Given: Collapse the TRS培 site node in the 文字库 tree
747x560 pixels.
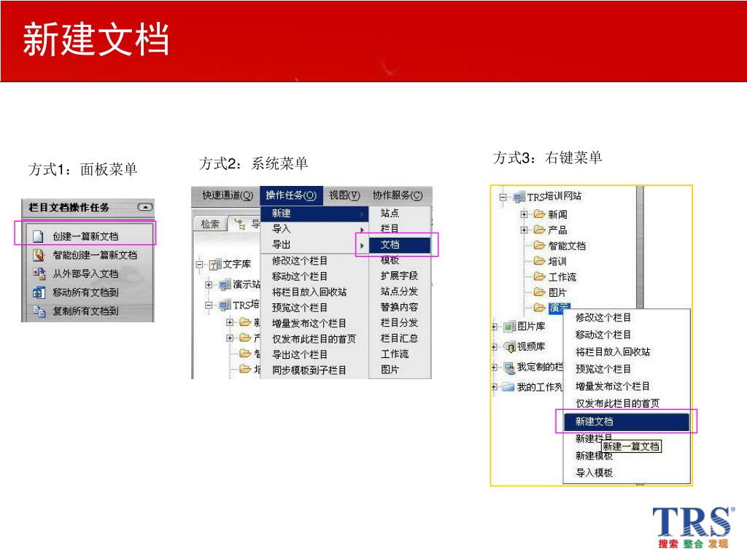Looking at the screenshot, I should point(209,306).
